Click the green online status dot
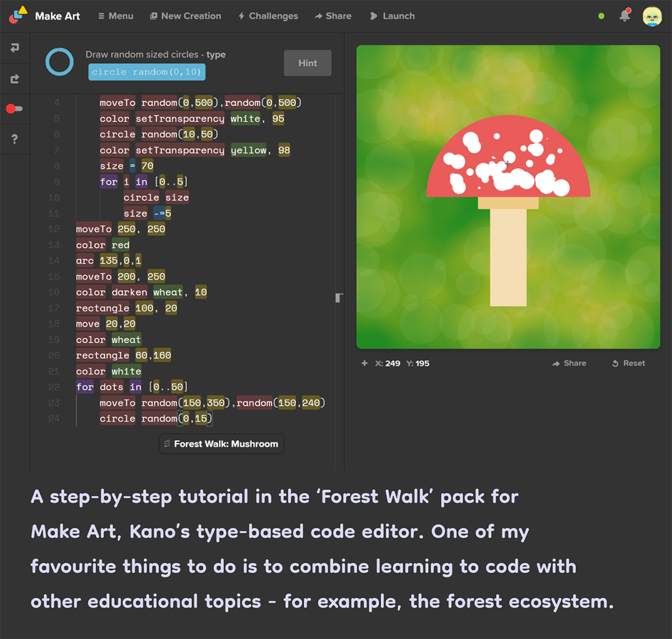This screenshot has height=639, width=672. [x=601, y=16]
